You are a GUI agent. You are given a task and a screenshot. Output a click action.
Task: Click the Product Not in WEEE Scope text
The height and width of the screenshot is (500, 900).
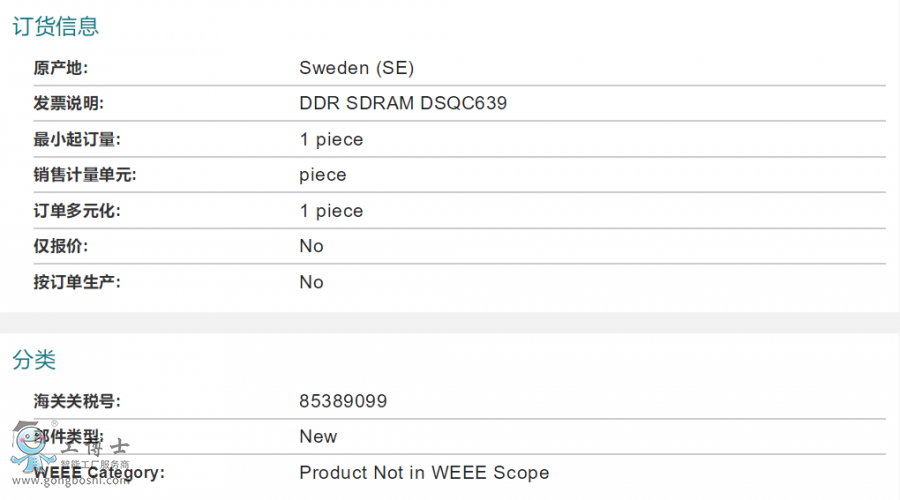click(424, 472)
